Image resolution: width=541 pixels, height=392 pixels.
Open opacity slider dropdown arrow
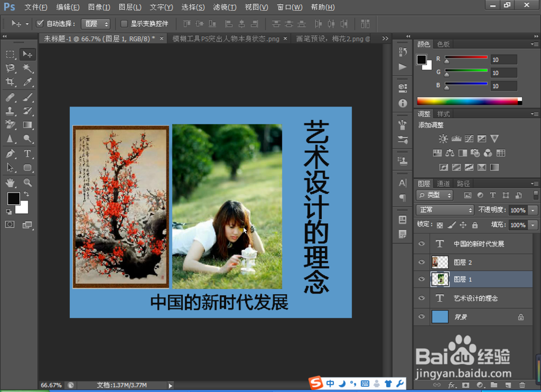click(533, 210)
